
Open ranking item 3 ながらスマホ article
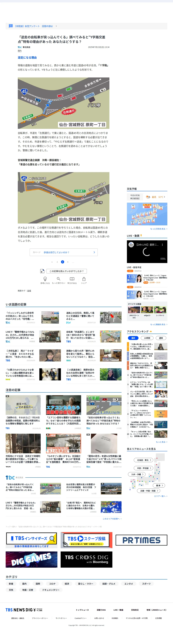tap(147, 365)
